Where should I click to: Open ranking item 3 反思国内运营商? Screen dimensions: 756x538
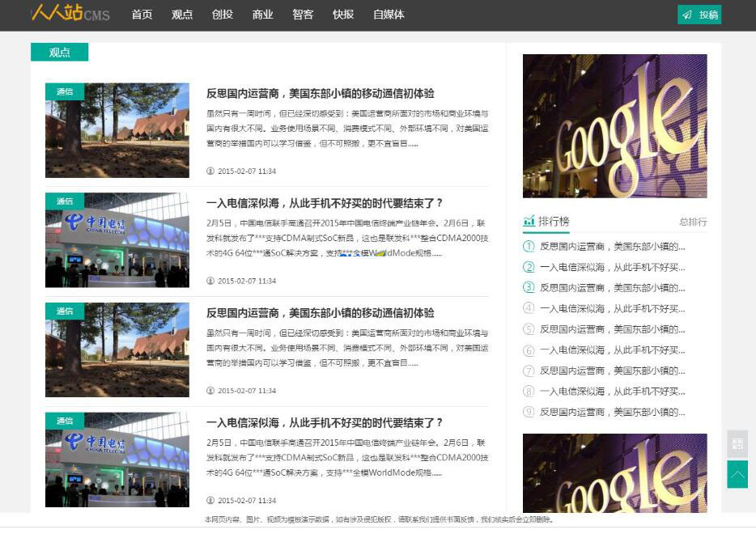pyautogui.click(x=612, y=288)
